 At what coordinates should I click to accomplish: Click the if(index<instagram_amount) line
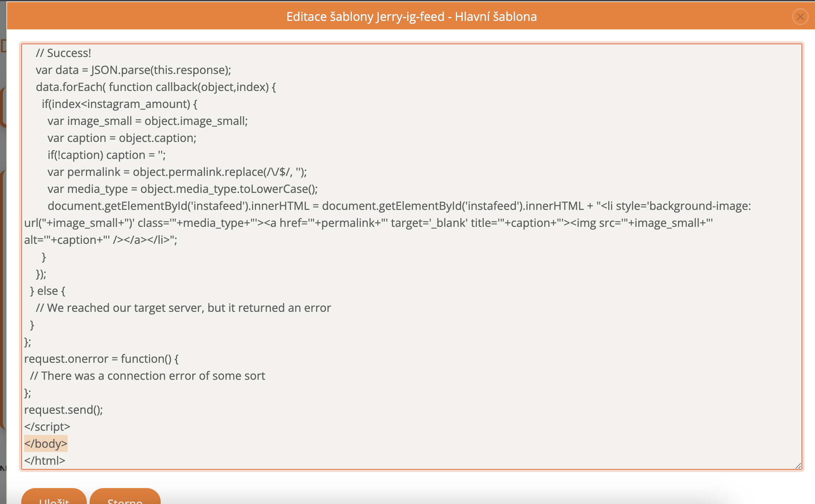[119, 104]
